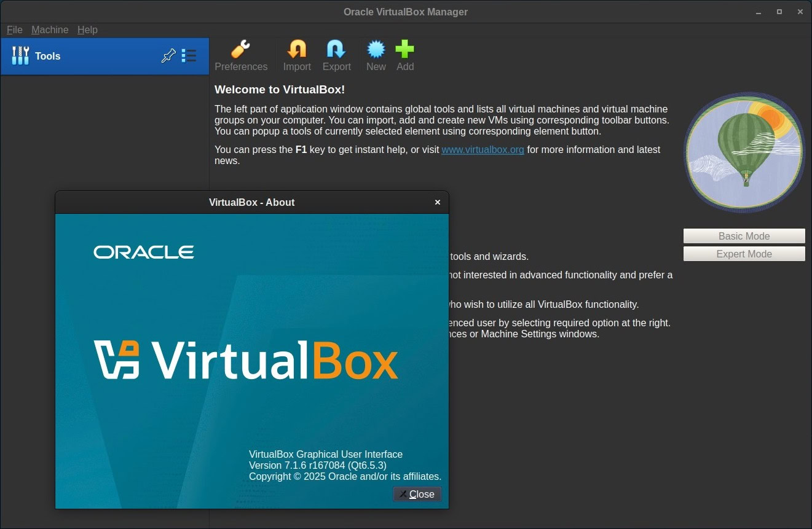Open the Tools list menu icon

click(x=189, y=56)
